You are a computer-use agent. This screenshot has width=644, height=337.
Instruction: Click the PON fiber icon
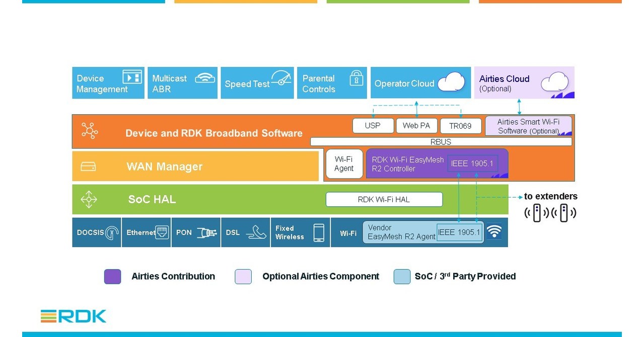[x=206, y=232]
